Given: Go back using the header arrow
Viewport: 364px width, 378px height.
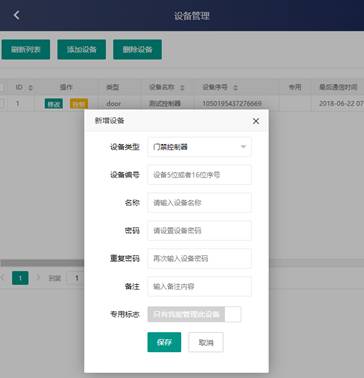Looking at the screenshot, I should pyautogui.click(x=16, y=15).
